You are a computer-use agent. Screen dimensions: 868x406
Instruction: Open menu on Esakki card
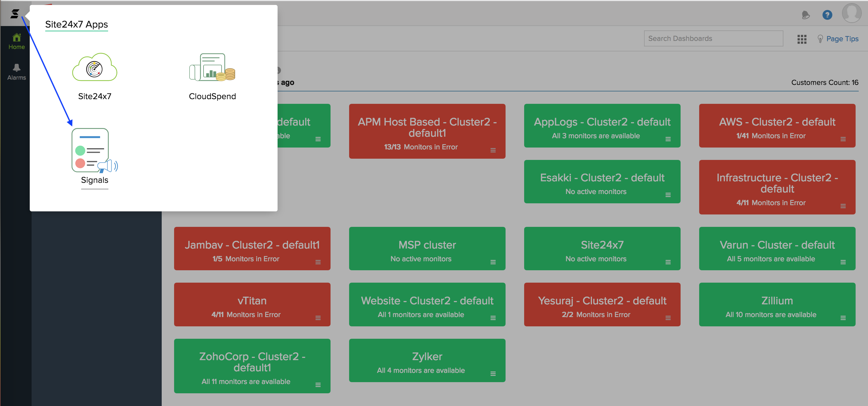668,195
